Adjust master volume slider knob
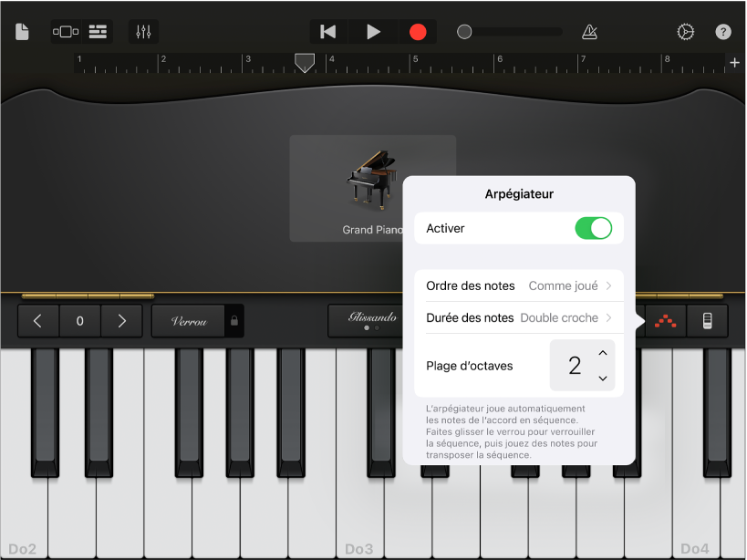The image size is (747, 560). click(x=464, y=32)
